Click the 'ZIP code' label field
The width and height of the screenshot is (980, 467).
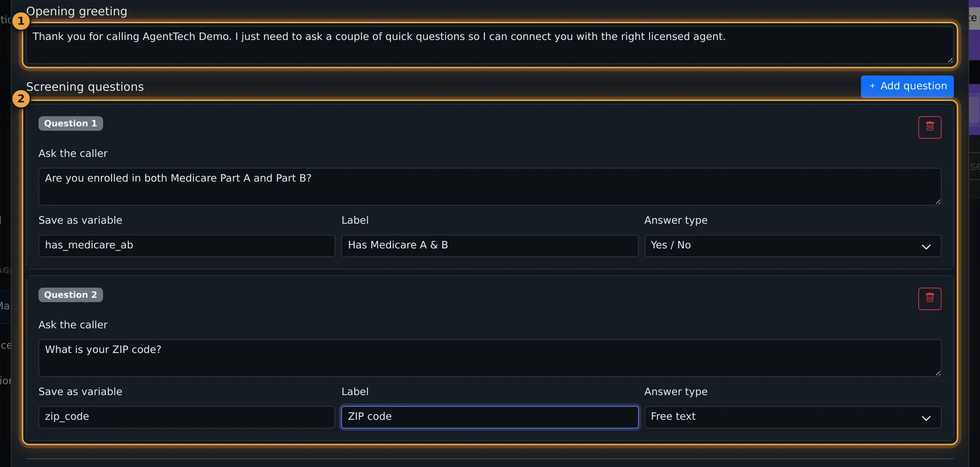(489, 417)
